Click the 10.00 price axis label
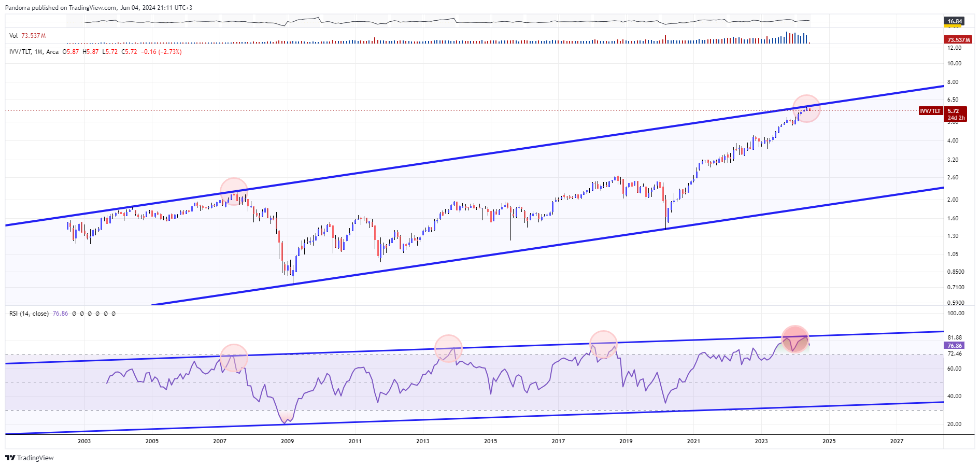The width and height of the screenshot is (980, 467). coord(954,63)
